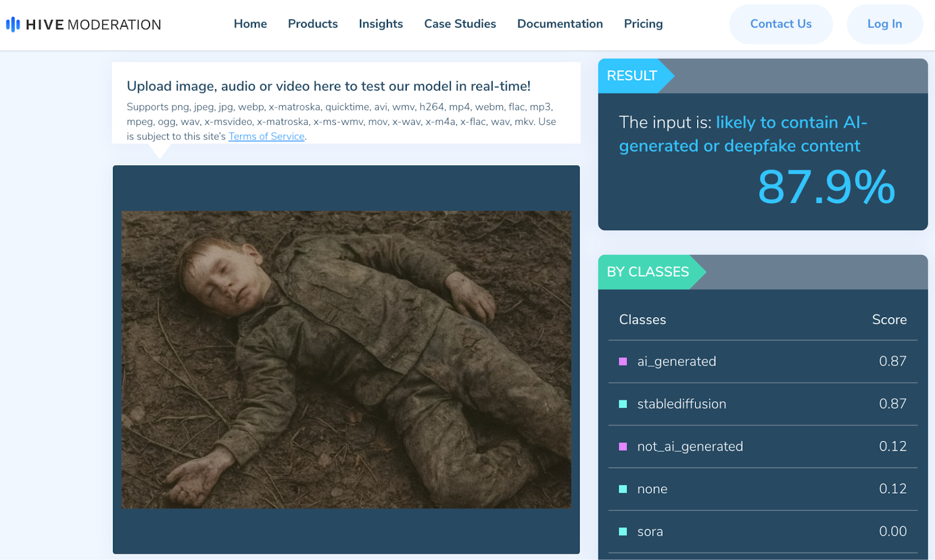Click the teal swatch next to stablediffusion

point(623,404)
